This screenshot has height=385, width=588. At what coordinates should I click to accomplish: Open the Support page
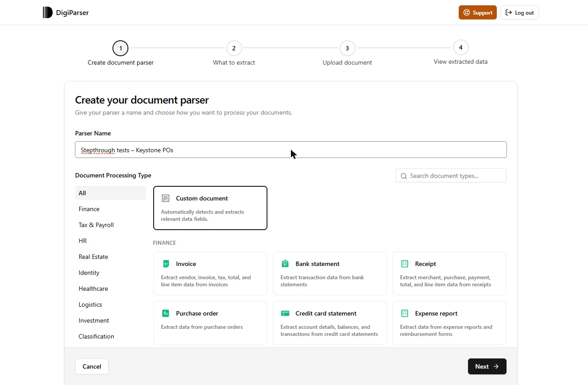pyautogui.click(x=478, y=12)
